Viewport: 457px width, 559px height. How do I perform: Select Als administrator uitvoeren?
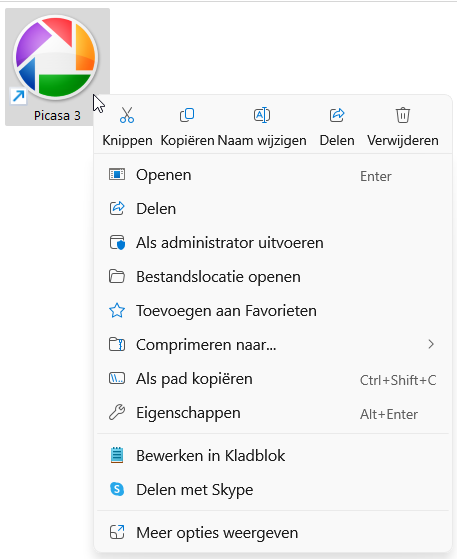[273, 243]
